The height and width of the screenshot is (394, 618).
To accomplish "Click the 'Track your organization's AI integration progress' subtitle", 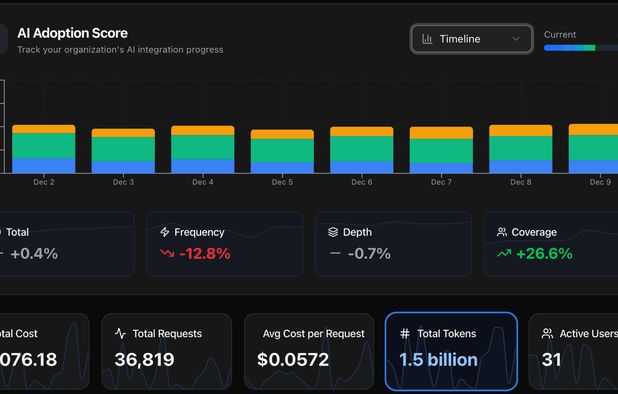I will 120,50.
